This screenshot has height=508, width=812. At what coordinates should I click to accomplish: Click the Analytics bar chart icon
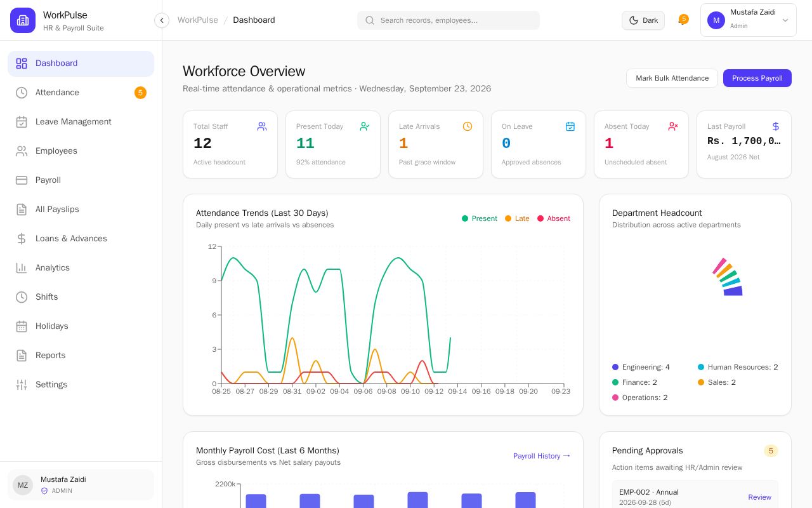[22, 268]
